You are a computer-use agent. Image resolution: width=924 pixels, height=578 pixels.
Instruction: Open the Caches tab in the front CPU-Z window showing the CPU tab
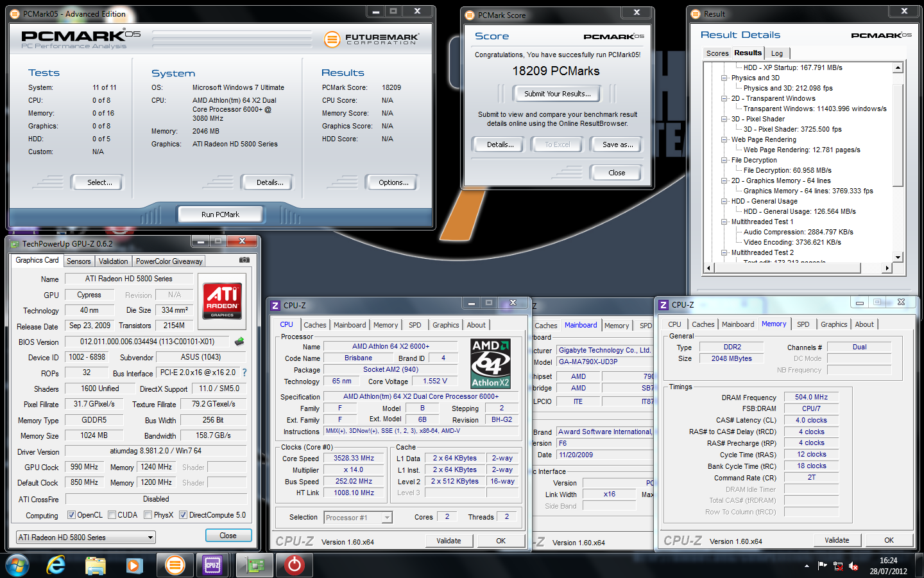pos(315,325)
